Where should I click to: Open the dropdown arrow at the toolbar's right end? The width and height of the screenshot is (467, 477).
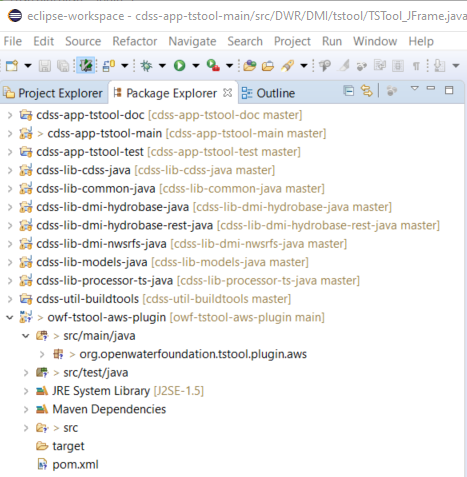click(x=456, y=66)
